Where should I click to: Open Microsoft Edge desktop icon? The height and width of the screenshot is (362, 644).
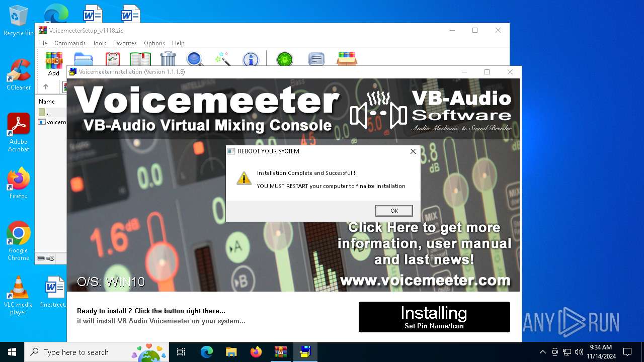click(56, 13)
